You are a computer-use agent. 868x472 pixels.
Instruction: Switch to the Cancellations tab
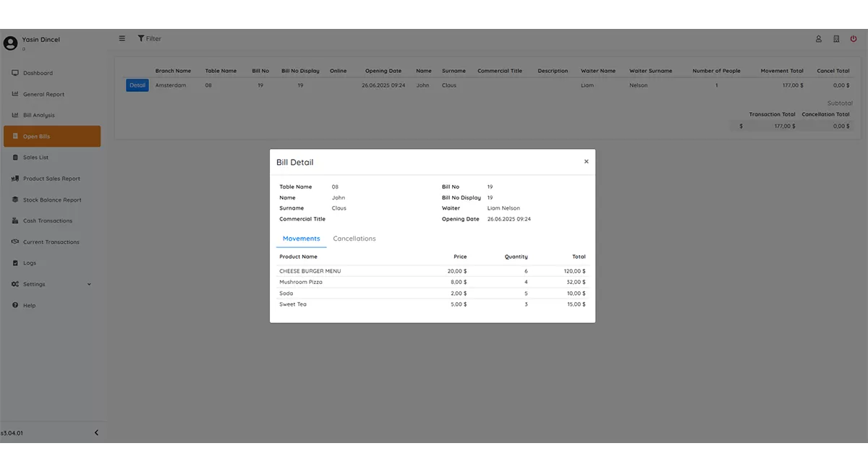coord(354,239)
